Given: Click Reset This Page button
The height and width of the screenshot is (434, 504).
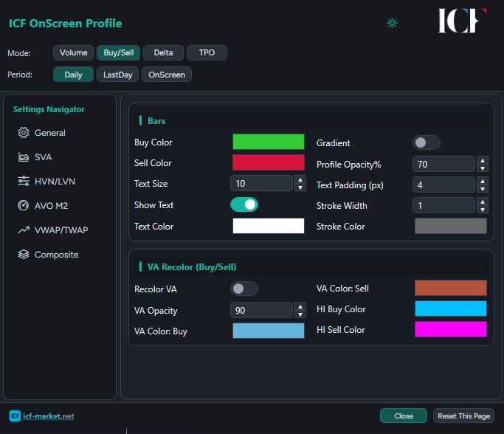Looking at the screenshot, I should [x=464, y=416].
